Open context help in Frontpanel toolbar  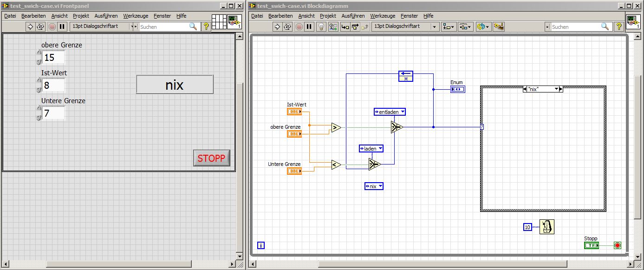click(x=207, y=27)
